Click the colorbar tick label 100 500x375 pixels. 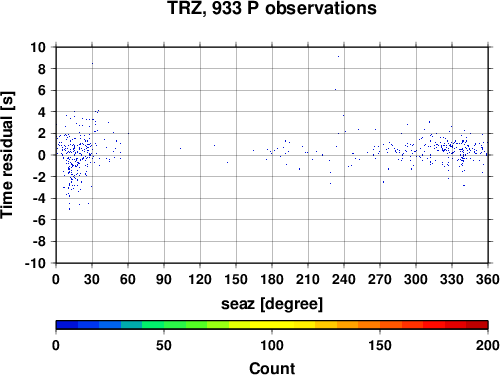pos(272,345)
